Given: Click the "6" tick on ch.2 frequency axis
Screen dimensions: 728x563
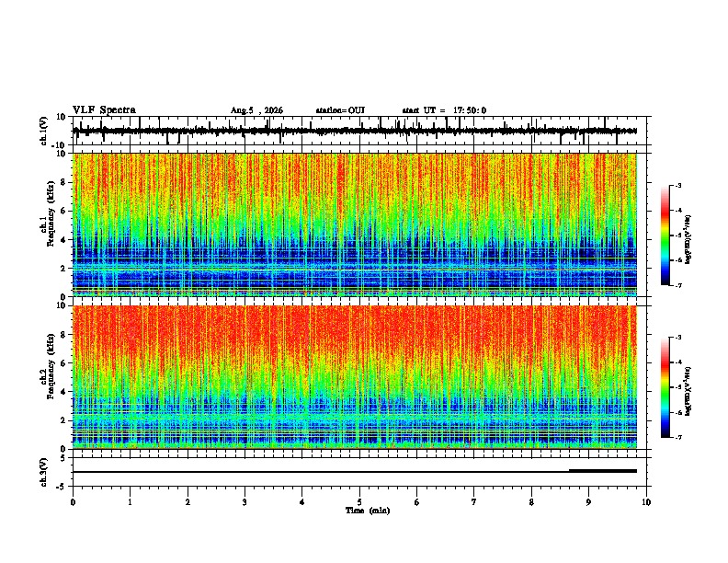Looking at the screenshot, I should click(63, 363).
